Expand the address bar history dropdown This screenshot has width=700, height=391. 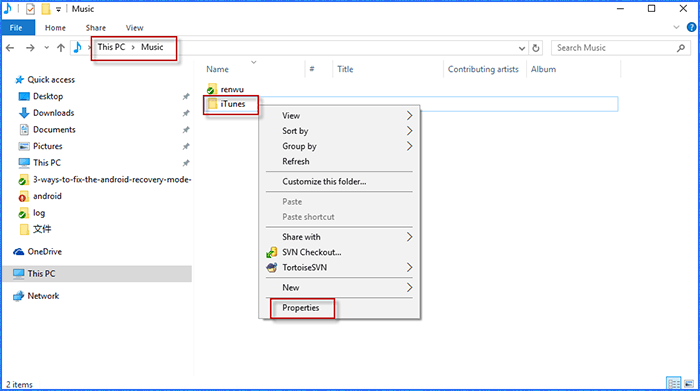[x=521, y=48]
